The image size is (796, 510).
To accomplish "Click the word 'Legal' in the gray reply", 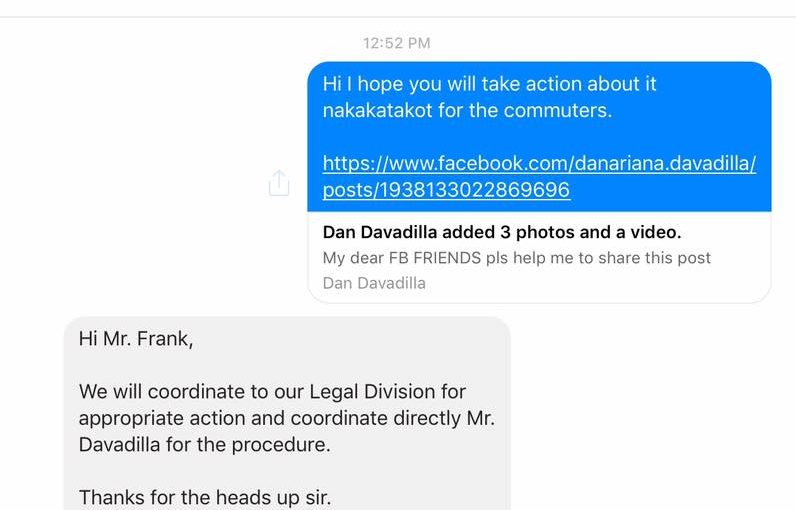I will [x=334, y=392].
